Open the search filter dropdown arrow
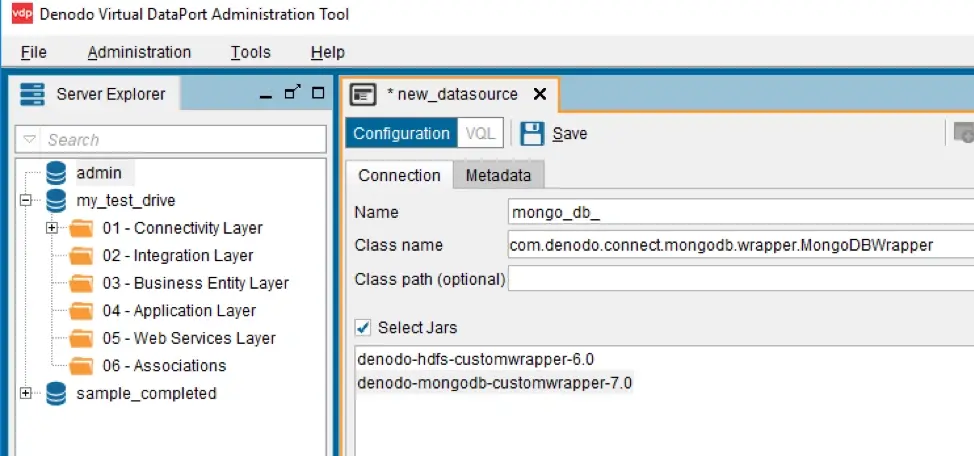 [29, 140]
